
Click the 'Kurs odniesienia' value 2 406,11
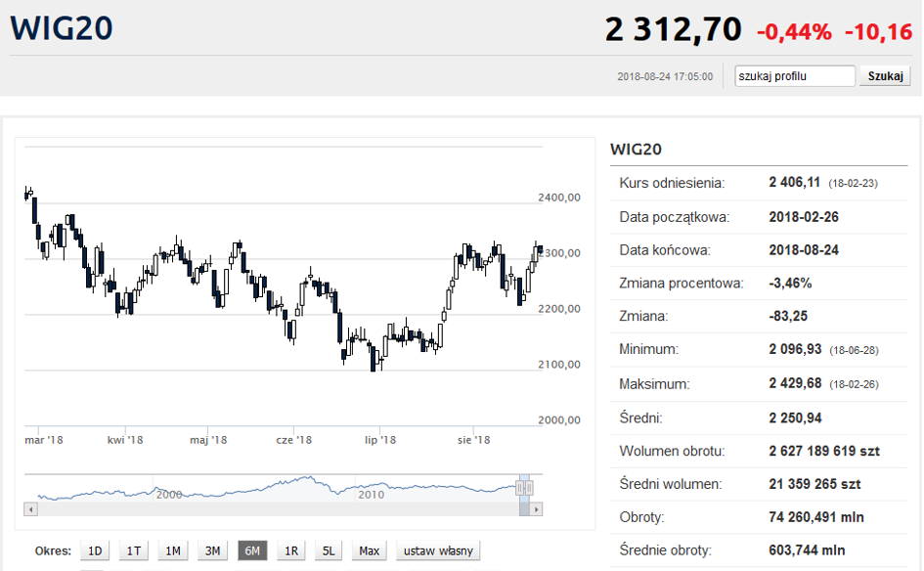(794, 182)
